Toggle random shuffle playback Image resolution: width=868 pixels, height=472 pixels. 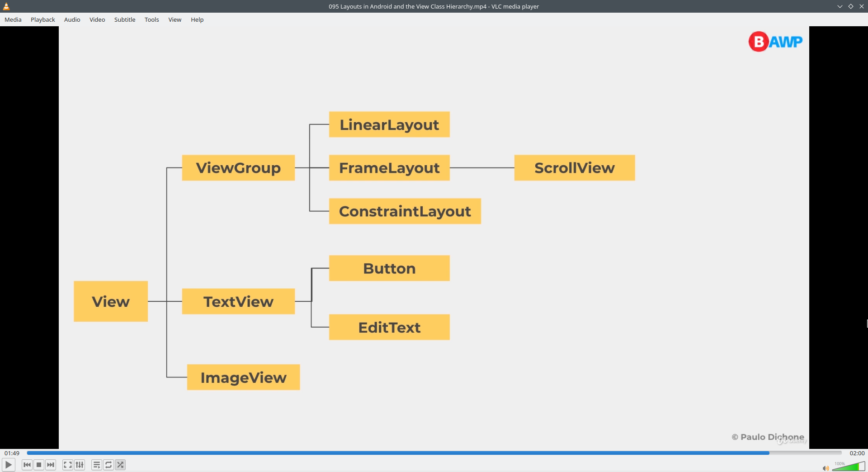pyautogui.click(x=120, y=465)
